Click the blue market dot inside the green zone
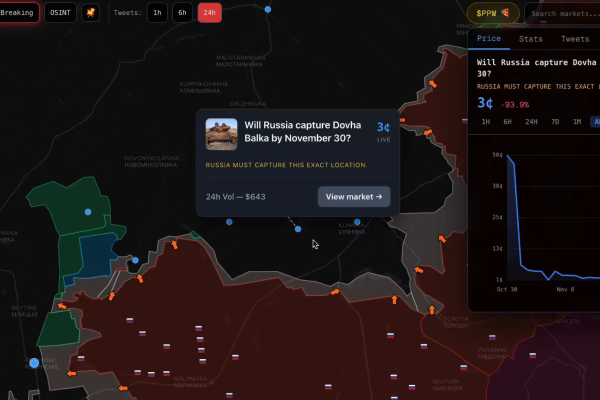 pyautogui.click(x=88, y=212)
